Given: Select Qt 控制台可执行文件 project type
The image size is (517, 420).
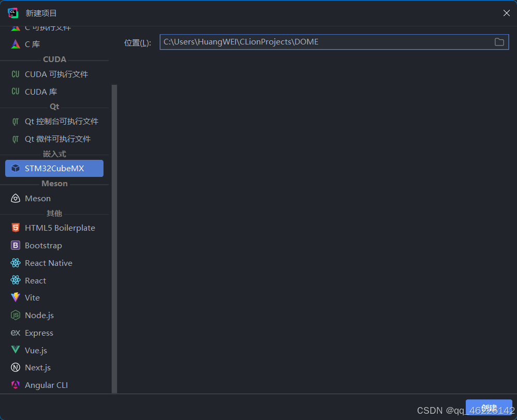Looking at the screenshot, I should (54, 122).
